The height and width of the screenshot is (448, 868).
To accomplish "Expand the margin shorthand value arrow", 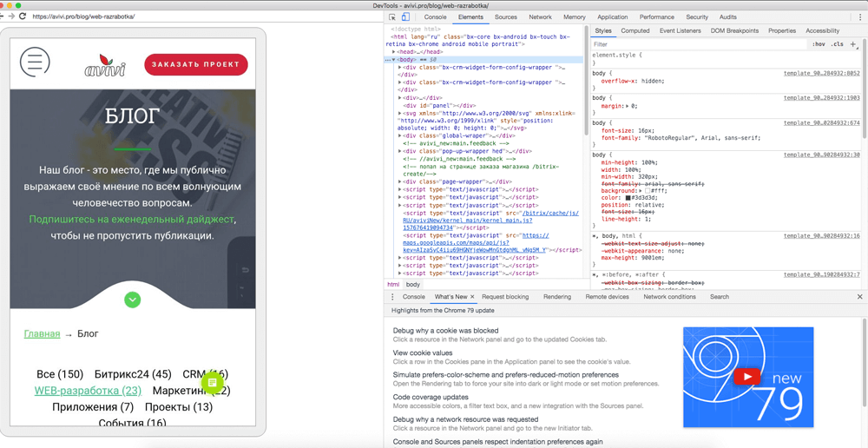I will pos(628,105).
